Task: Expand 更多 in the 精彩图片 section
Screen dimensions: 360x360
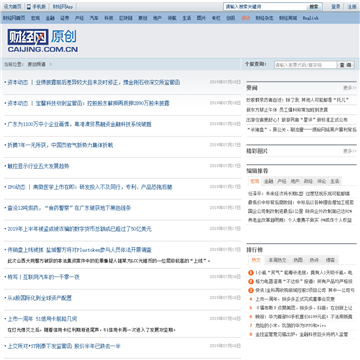Action: point(350,151)
